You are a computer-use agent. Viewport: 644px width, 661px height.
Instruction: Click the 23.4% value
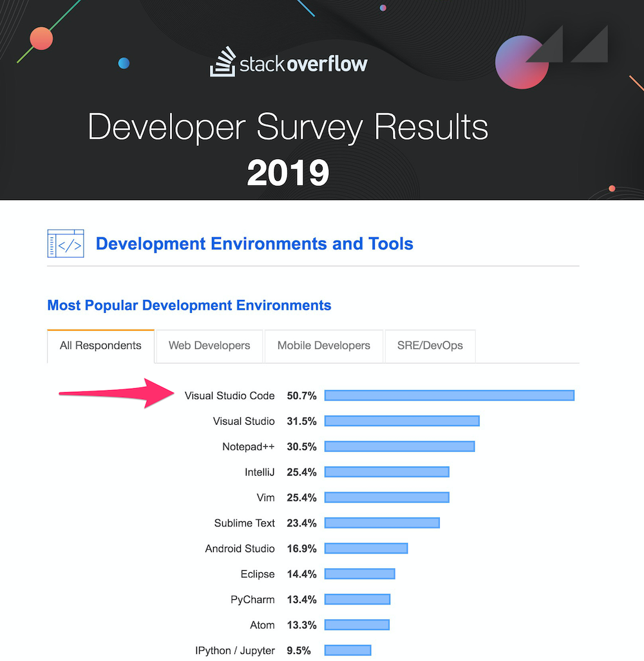click(301, 523)
